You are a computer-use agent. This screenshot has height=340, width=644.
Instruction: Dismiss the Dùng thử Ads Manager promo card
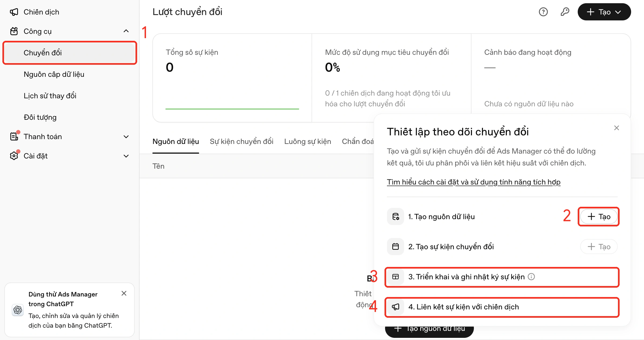[124, 293]
